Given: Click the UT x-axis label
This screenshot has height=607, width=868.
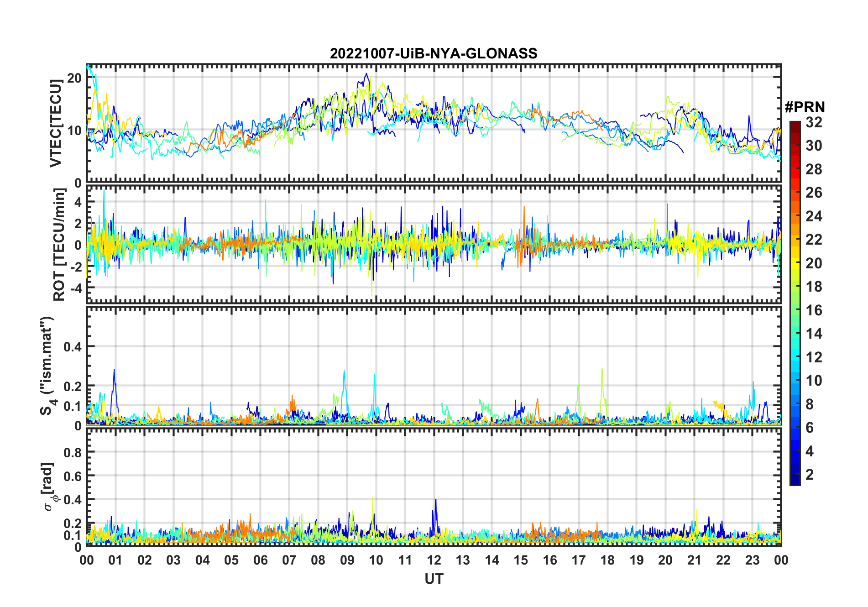Looking at the screenshot, I should (x=434, y=579).
